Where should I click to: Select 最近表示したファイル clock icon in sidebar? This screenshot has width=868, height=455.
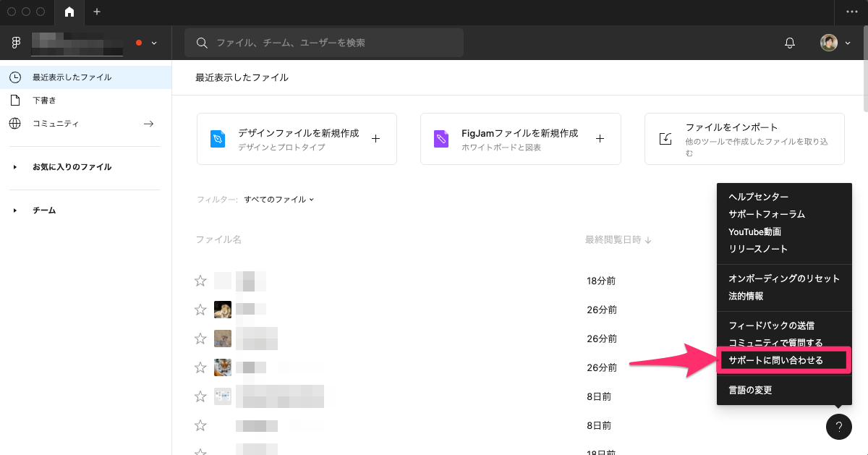point(15,77)
